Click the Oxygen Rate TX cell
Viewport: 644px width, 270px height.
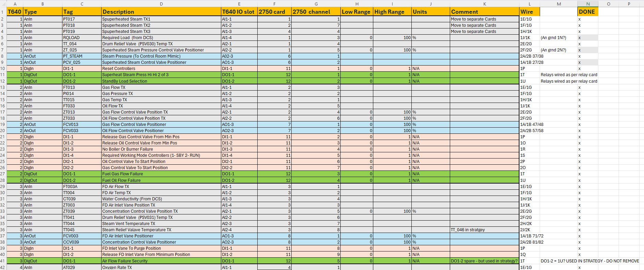pyautogui.click(x=161, y=267)
